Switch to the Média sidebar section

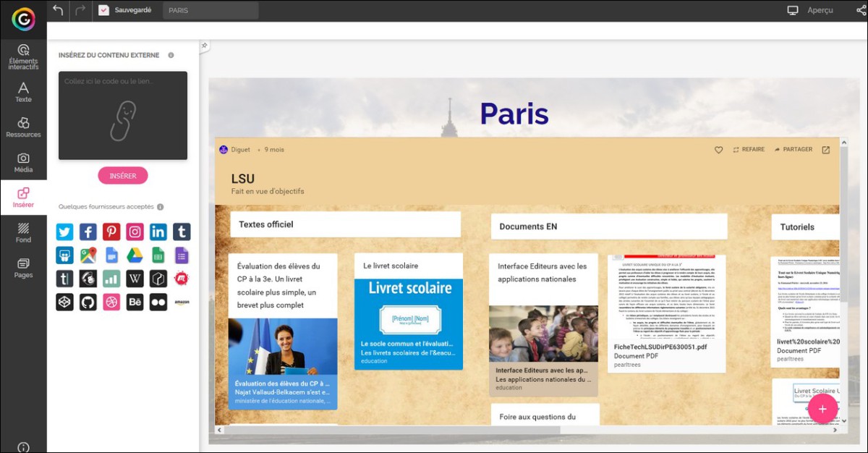23,162
